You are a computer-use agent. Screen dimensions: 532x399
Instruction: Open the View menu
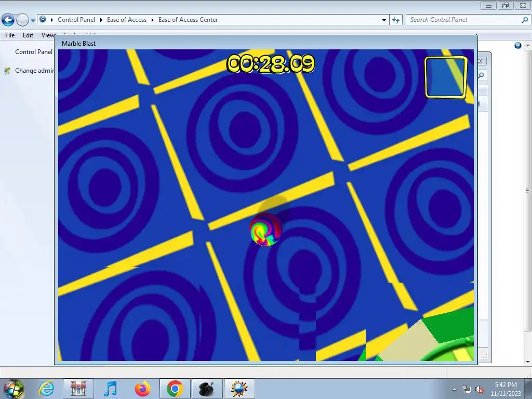click(x=48, y=35)
